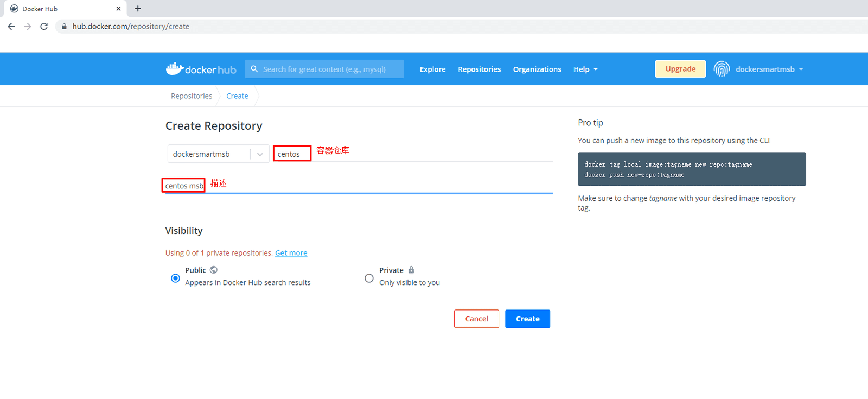Click the blue Create button

[527, 319]
